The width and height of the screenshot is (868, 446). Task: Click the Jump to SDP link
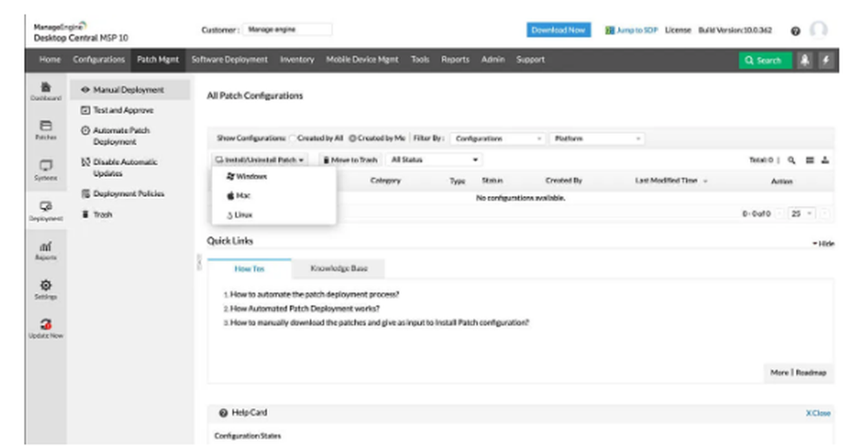(x=631, y=30)
